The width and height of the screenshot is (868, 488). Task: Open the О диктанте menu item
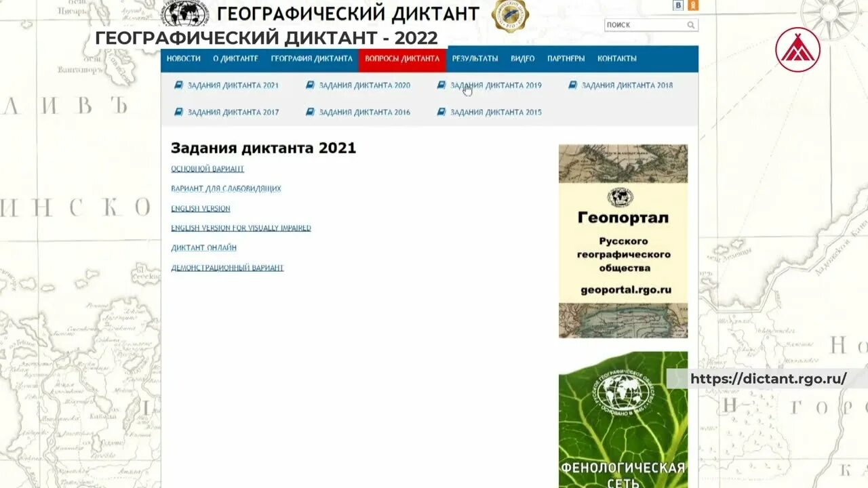(235, 59)
